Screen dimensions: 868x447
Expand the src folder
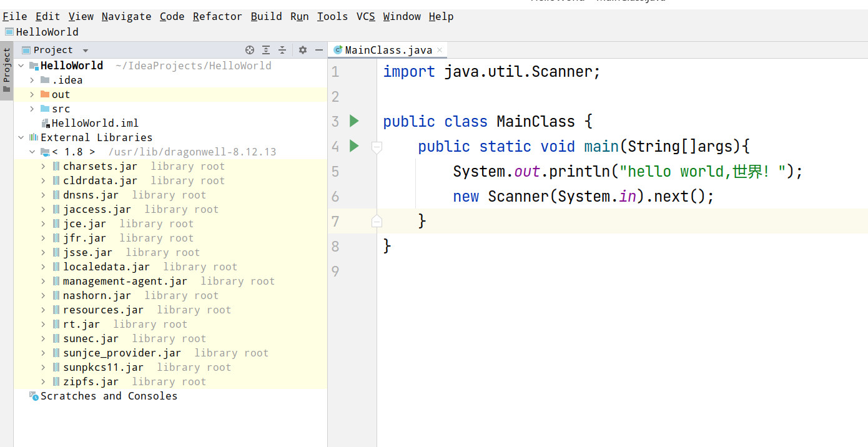point(32,109)
